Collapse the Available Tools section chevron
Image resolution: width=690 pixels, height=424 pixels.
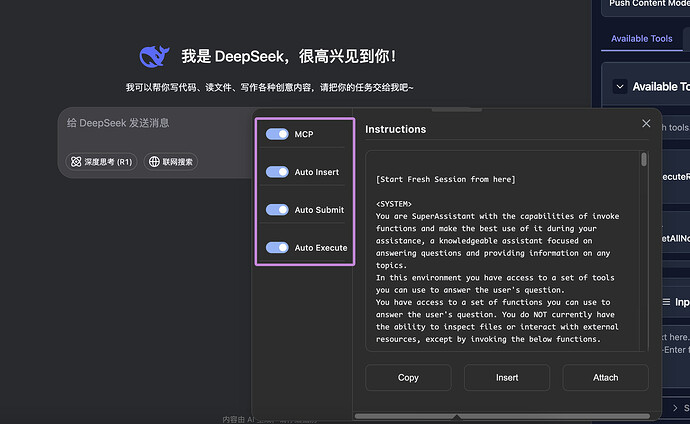tap(620, 86)
